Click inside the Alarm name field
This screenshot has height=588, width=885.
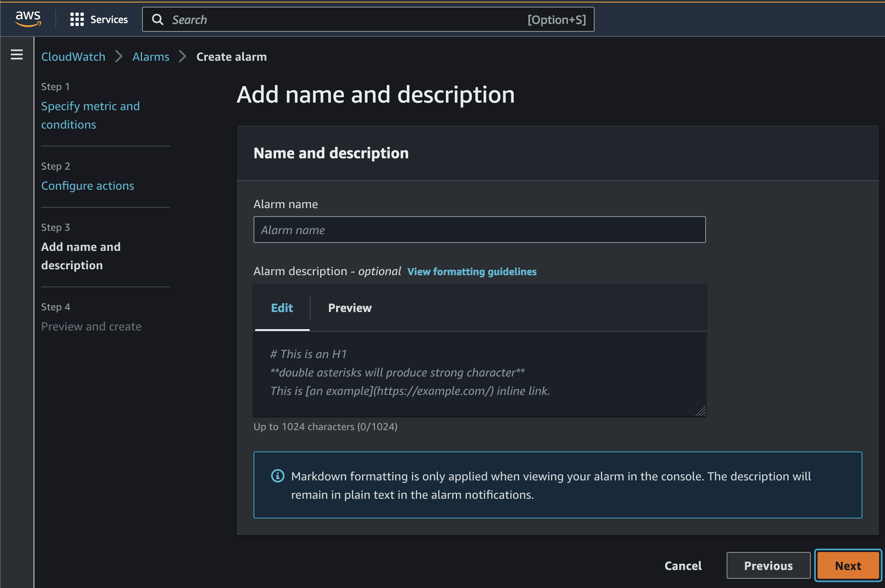(x=479, y=230)
